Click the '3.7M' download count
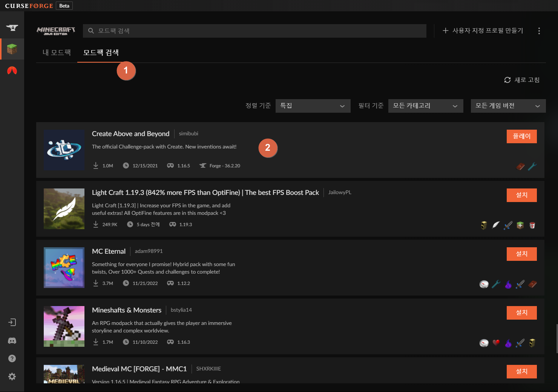 point(108,283)
